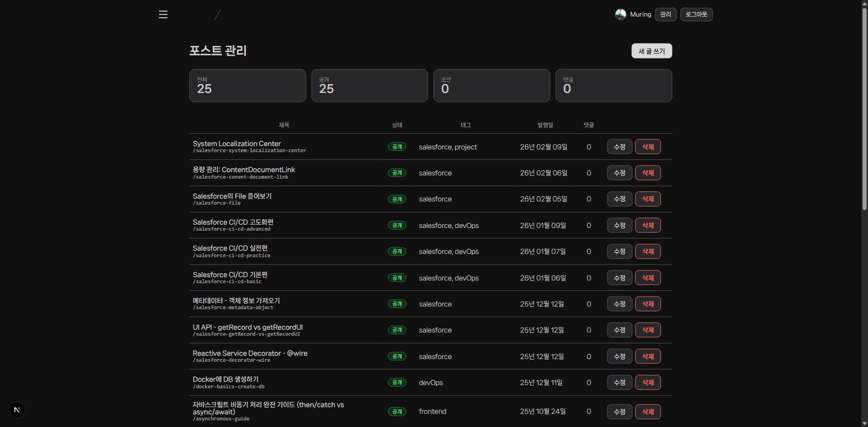Delete the Salesforce CI/CD 실전편 post

648,251
